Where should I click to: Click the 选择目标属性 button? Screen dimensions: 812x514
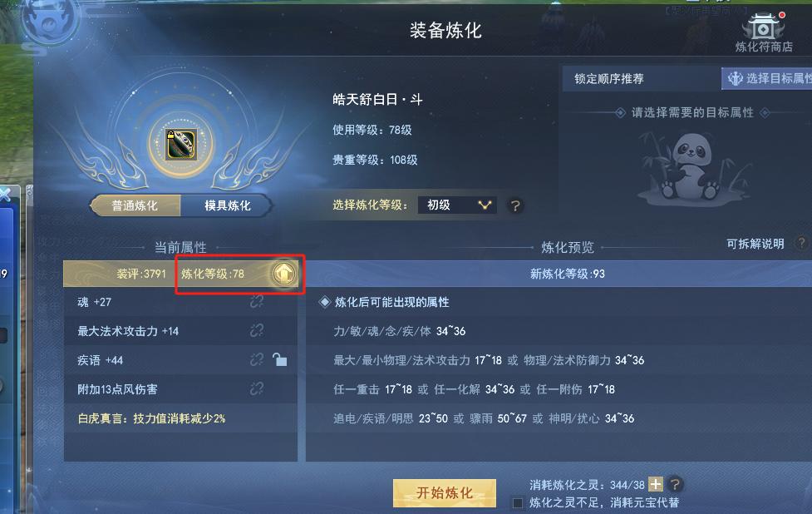point(767,78)
